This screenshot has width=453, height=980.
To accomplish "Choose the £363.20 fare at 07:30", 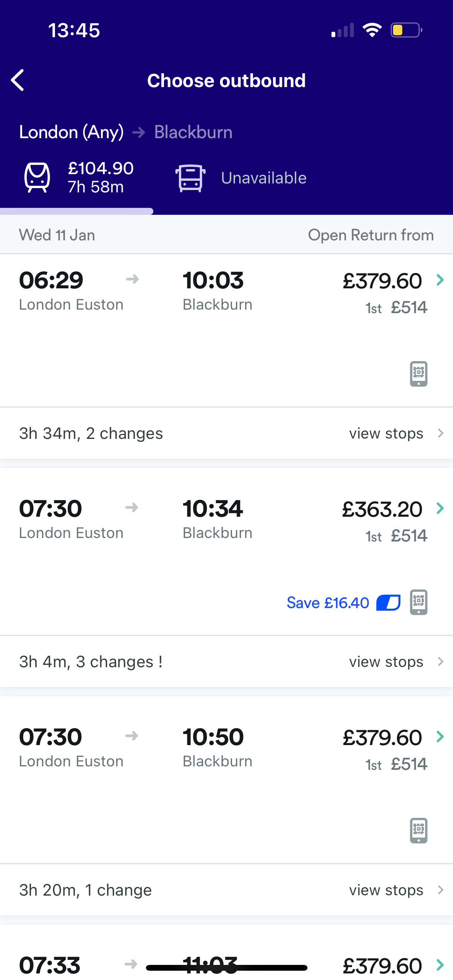I will pos(382,509).
